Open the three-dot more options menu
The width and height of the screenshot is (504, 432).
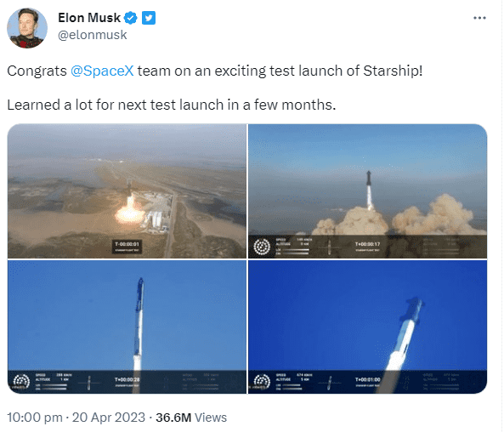point(479,18)
